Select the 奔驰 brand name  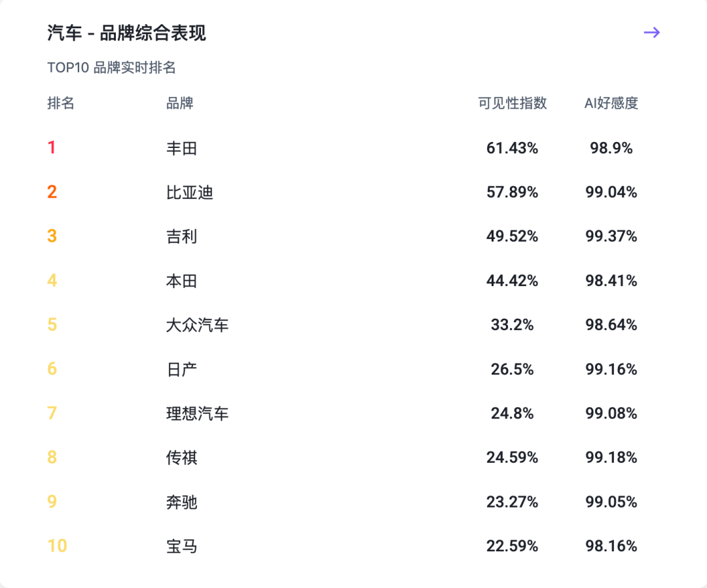181,502
